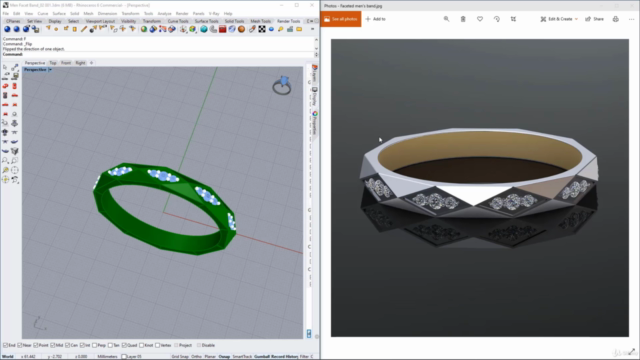Select the pointer tool in left sidebar
640x360 pixels.
click(5, 67)
